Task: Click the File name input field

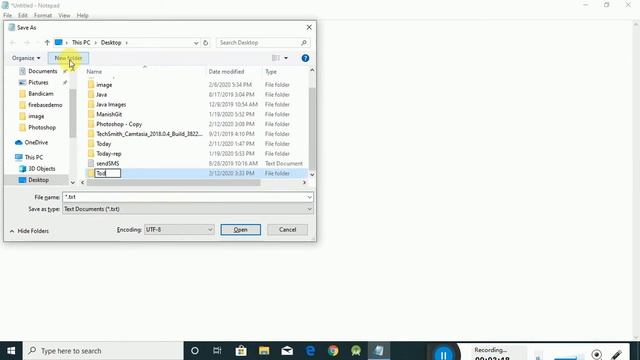Action: tap(184, 197)
